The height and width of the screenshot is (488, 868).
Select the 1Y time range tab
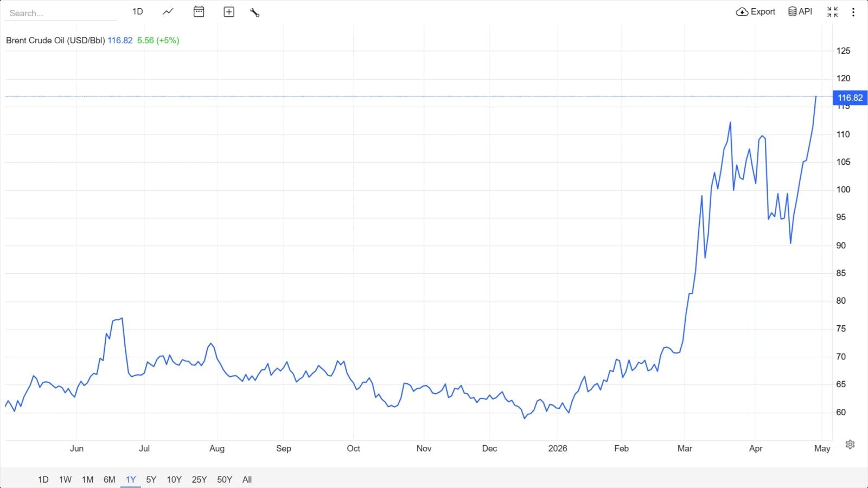coord(131,479)
